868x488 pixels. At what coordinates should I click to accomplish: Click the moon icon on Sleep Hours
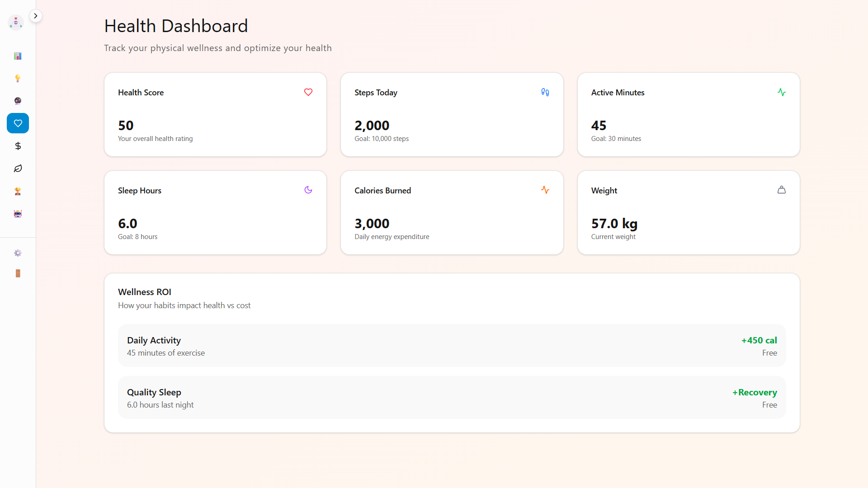[308, 190]
